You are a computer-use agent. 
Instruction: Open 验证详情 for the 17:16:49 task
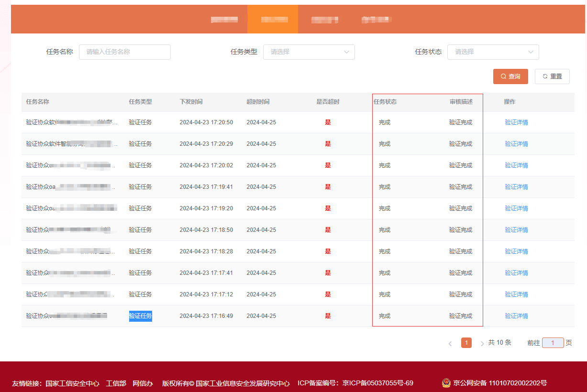516,316
